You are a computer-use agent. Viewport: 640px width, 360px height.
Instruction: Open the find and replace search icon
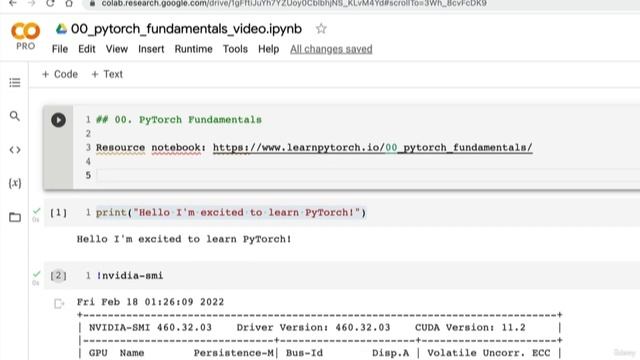[15, 116]
